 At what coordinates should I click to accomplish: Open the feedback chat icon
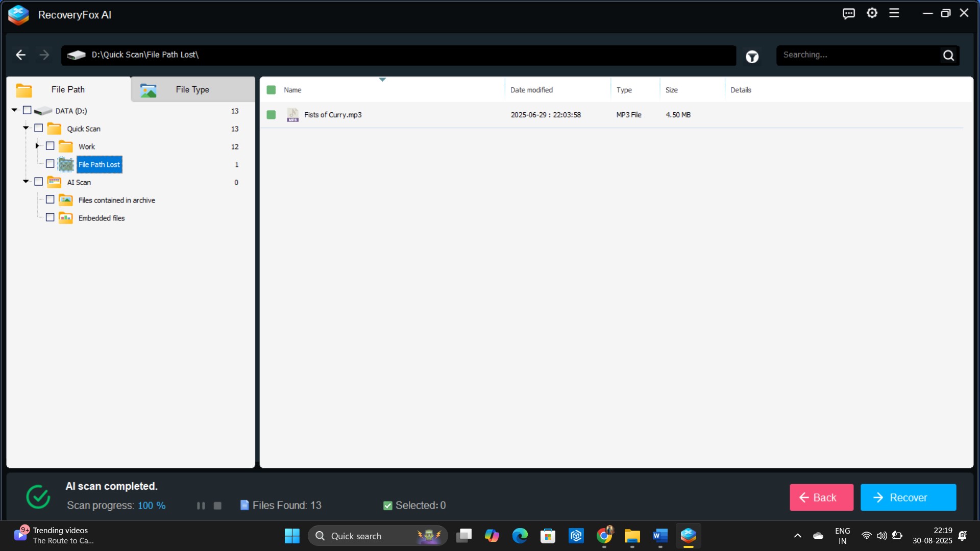pyautogui.click(x=848, y=14)
